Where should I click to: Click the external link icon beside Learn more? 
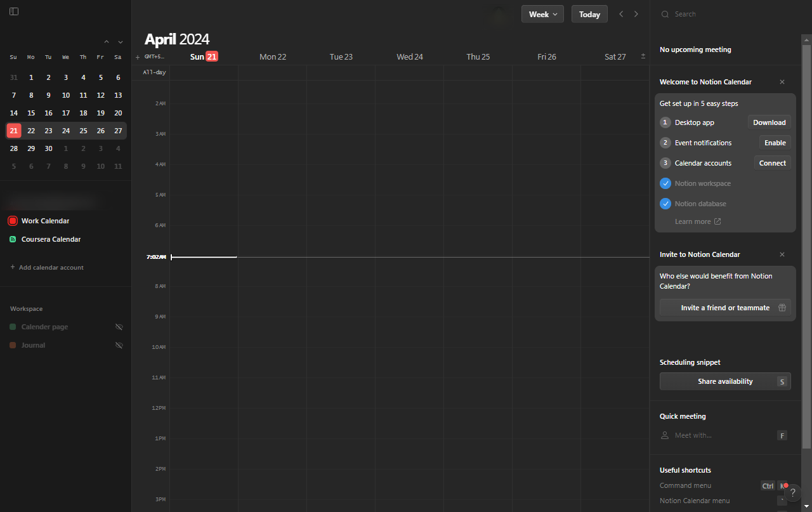click(x=717, y=221)
